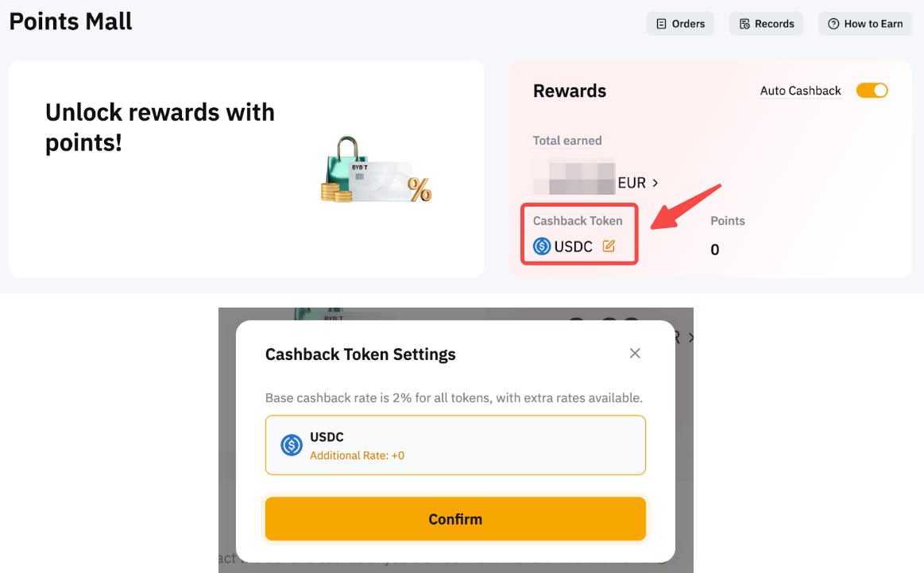The image size is (924, 573).
Task: Click the Cashback Token label
Action: click(x=578, y=221)
